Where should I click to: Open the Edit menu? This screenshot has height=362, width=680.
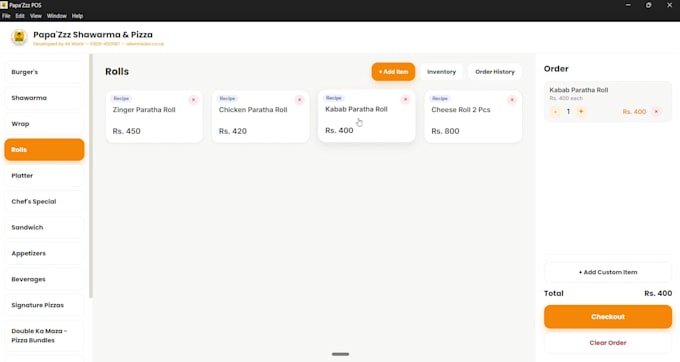point(20,16)
